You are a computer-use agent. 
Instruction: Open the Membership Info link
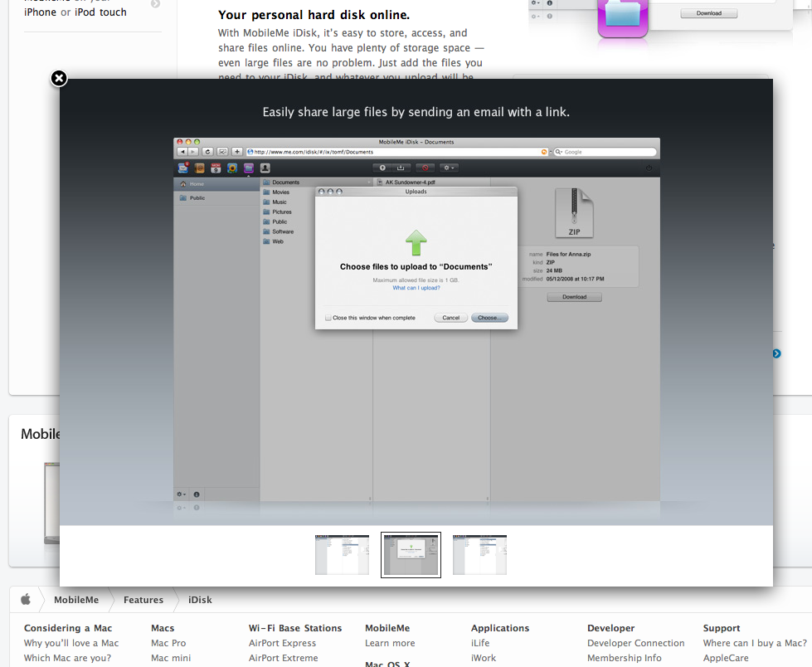pyautogui.click(x=624, y=658)
